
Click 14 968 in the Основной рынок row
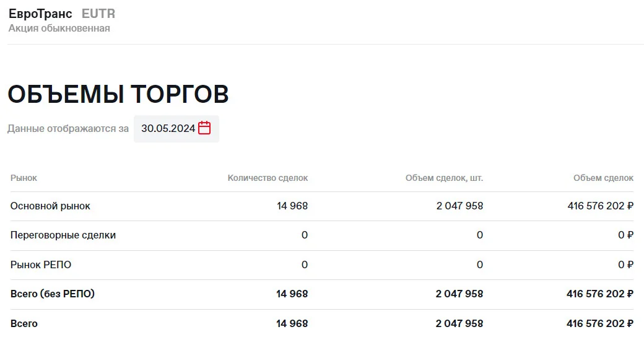click(292, 206)
